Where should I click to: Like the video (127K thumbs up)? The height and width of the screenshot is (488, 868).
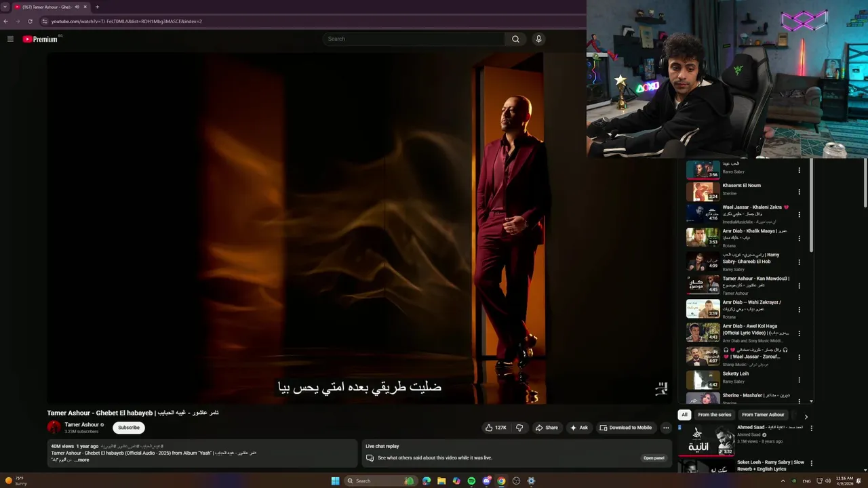496,428
